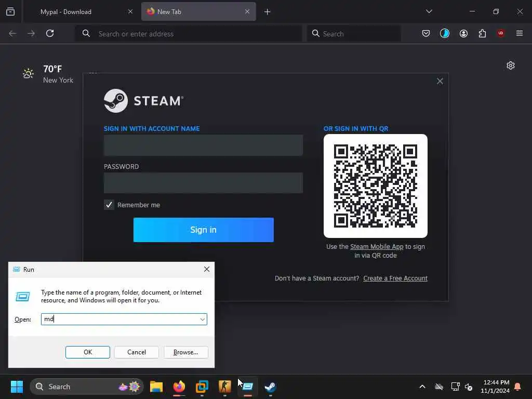The width and height of the screenshot is (532, 399).
Task: Open the browser tab list icon
Action: click(x=10, y=11)
